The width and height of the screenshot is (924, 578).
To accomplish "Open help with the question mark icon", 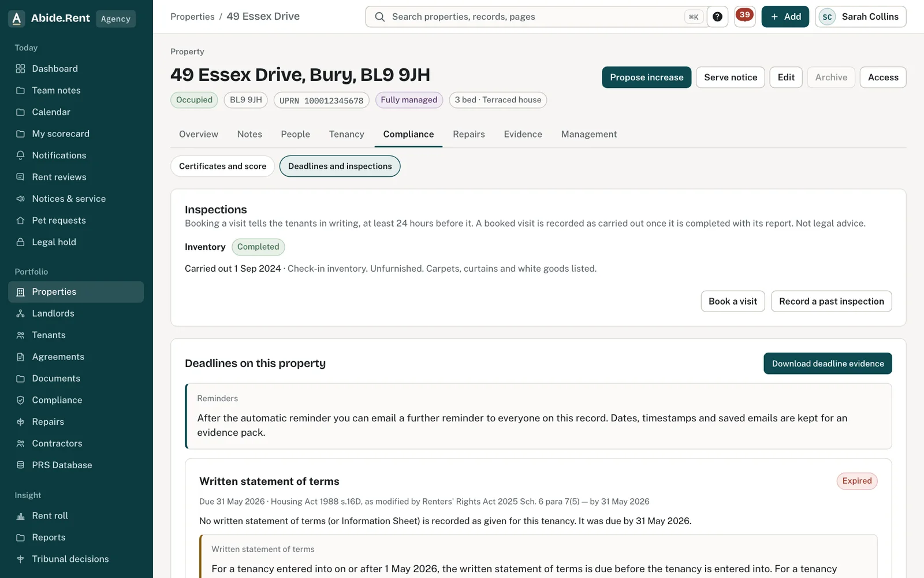I will [717, 17].
